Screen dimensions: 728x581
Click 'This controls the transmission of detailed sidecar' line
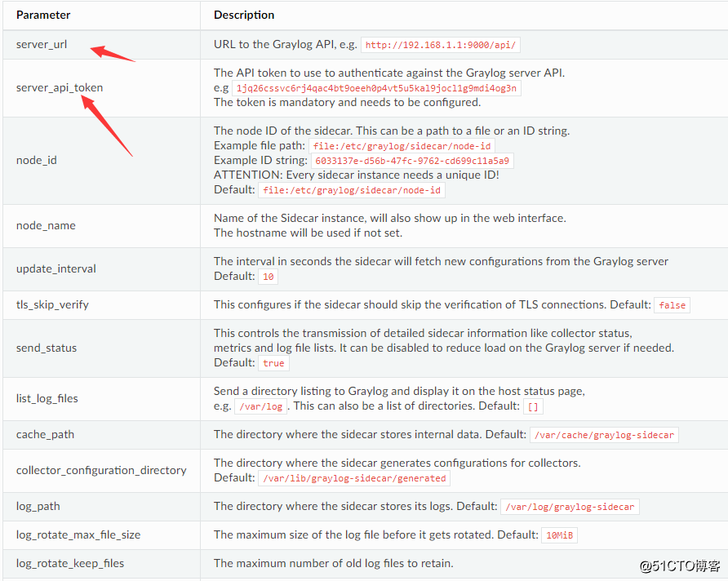click(x=423, y=333)
